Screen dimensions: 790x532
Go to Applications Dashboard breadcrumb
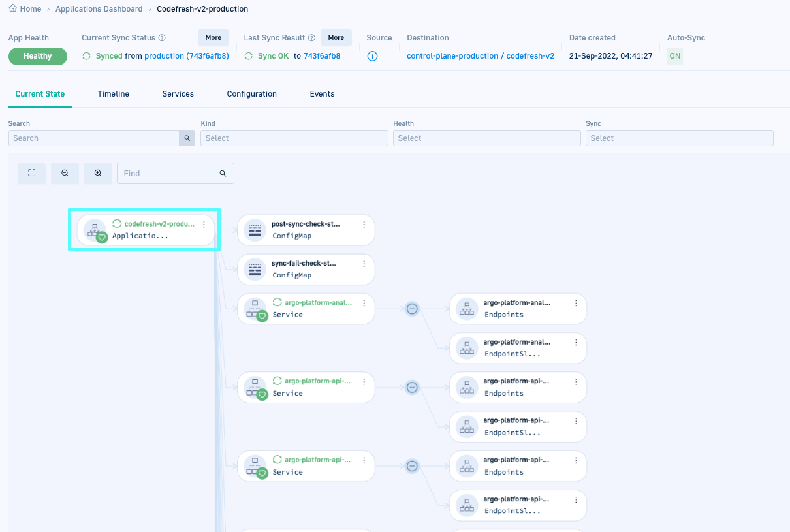coord(99,9)
